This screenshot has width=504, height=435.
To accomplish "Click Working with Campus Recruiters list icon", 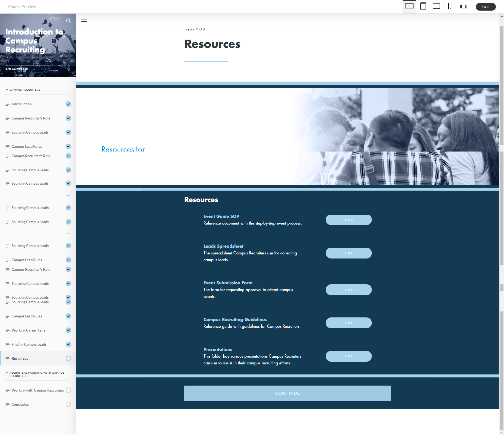I will tap(8, 390).
